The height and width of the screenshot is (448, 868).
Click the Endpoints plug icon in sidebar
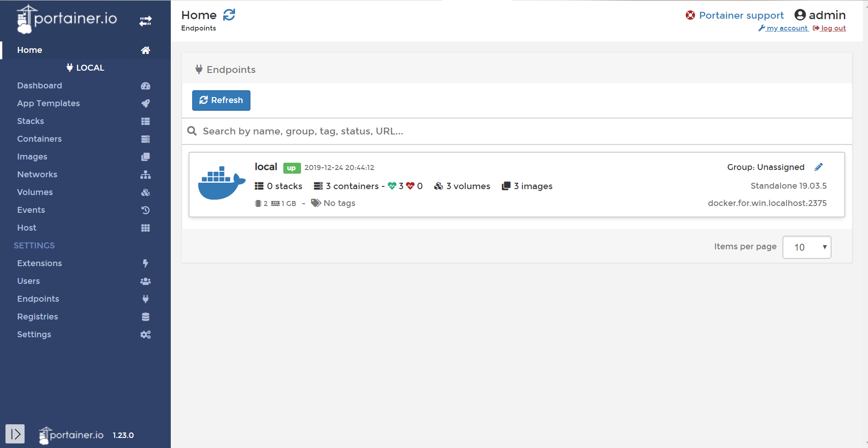145,299
